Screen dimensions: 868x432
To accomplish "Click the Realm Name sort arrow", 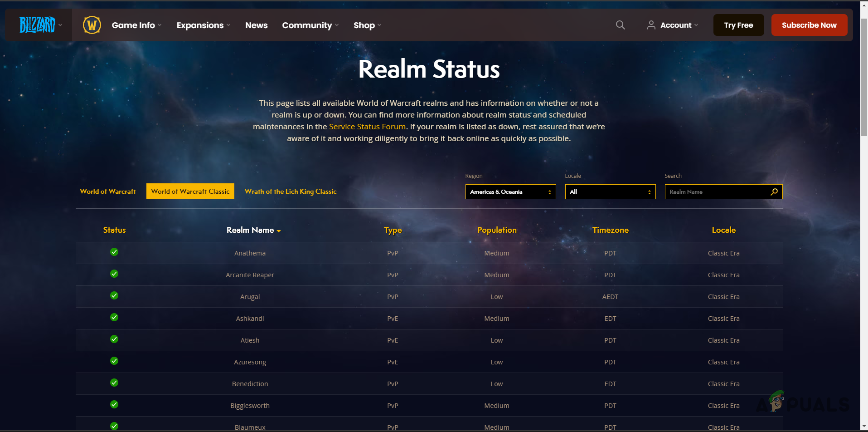I will 279,231.
